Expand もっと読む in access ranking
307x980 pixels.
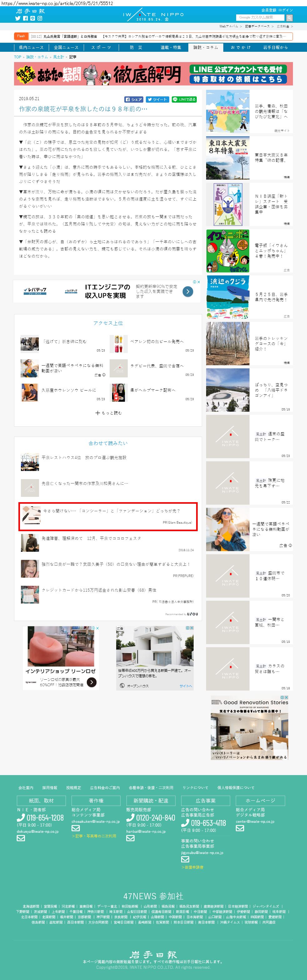coord(109,413)
